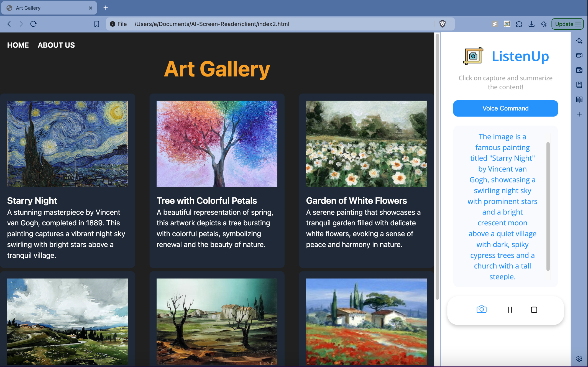Click the ListenUp extension toolbar icon
Viewport: 588px width, 367px height.
[x=507, y=24]
